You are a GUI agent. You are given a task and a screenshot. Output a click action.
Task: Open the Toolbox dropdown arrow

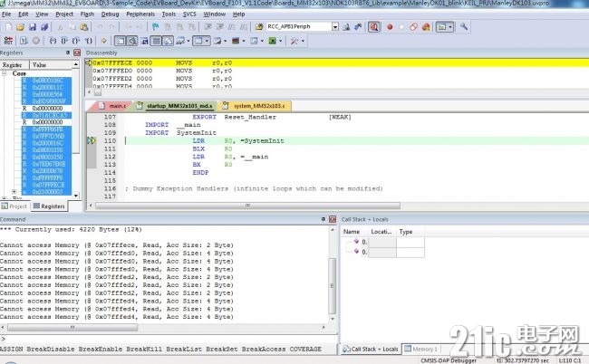(x=303, y=41)
